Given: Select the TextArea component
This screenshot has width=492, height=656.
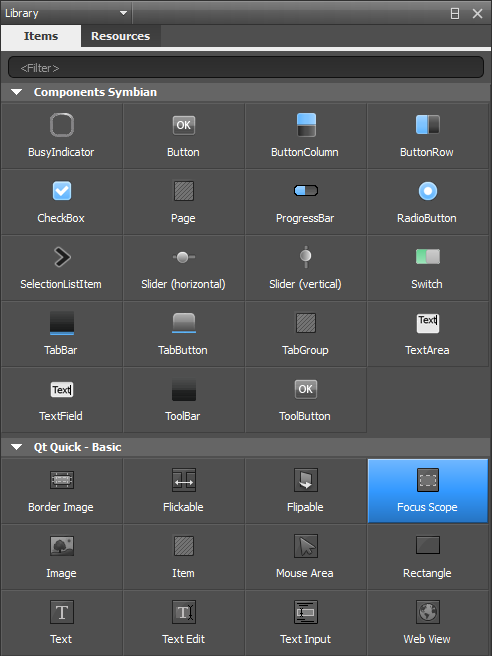Looking at the screenshot, I should point(428,334).
